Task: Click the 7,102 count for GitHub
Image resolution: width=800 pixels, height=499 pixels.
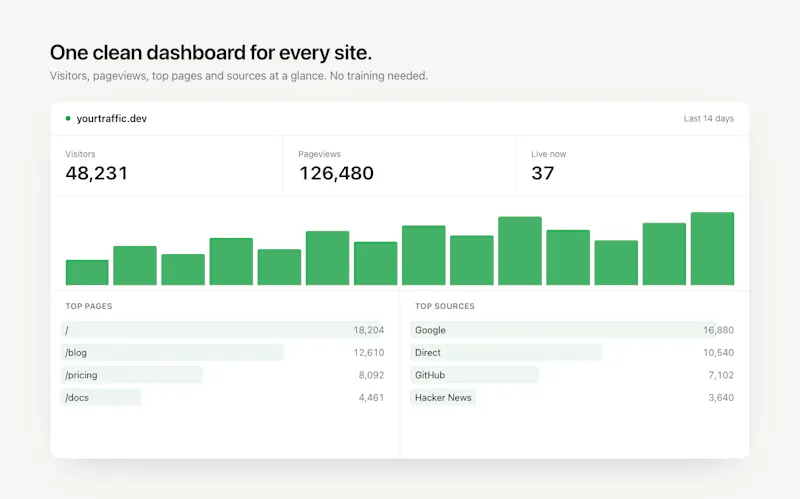Action: point(721,375)
